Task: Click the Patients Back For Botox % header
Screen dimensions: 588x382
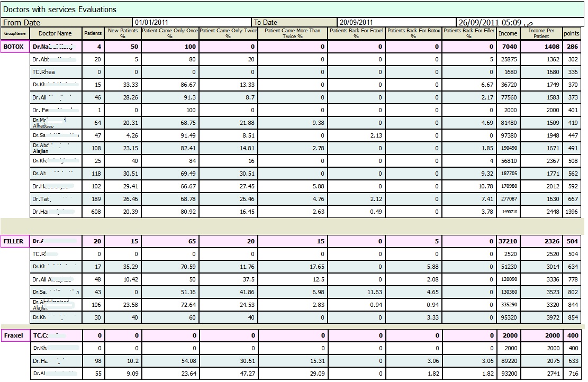Action: (x=413, y=33)
